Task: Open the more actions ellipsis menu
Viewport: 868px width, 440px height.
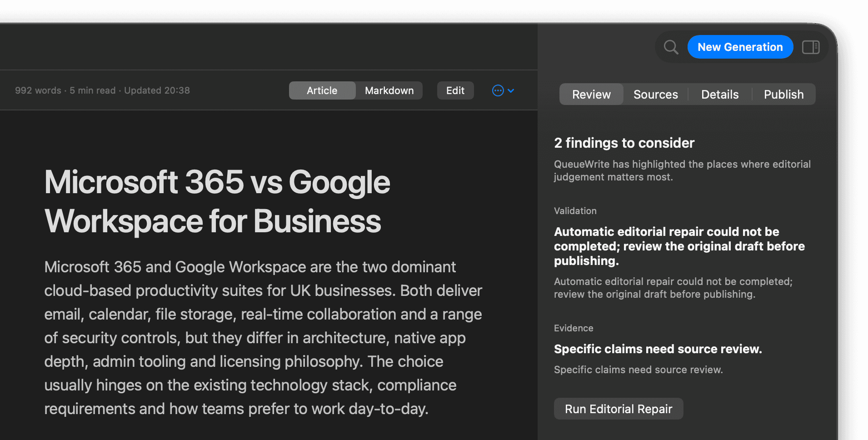Action: pos(503,90)
